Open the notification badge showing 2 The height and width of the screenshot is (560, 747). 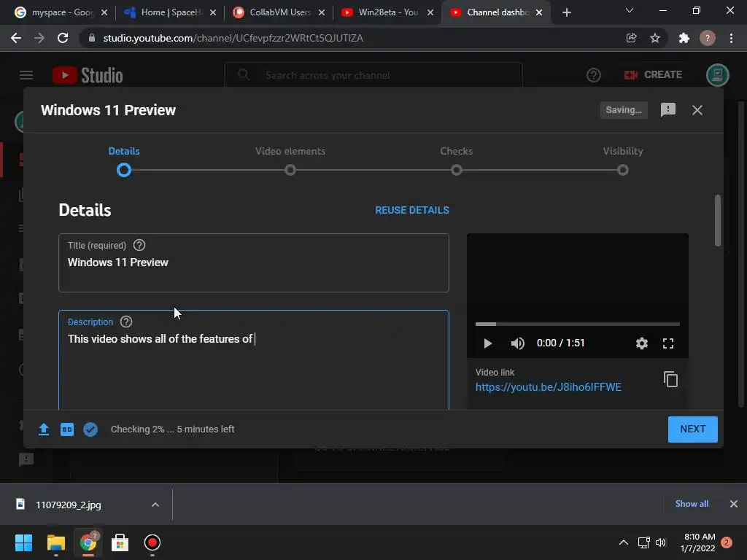(727, 542)
